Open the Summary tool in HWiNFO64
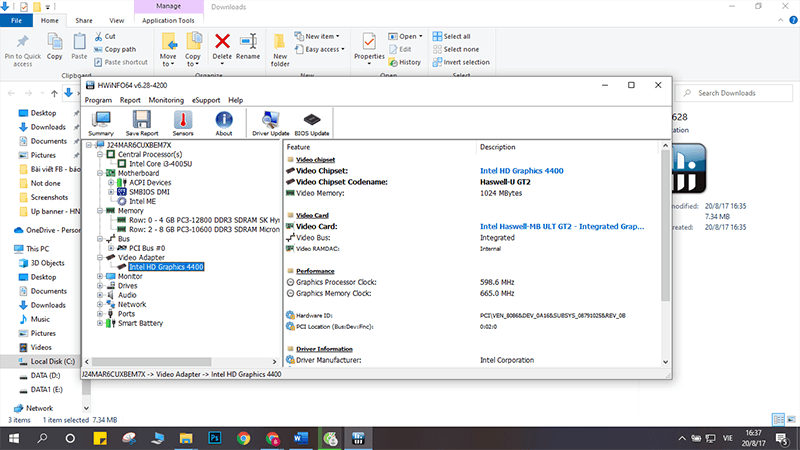 (101, 123)
